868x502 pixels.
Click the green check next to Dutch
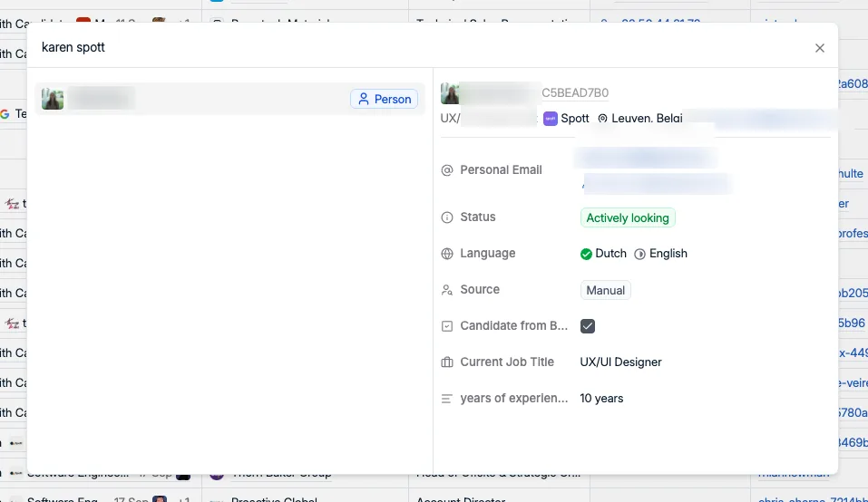[x=586, y=254]
